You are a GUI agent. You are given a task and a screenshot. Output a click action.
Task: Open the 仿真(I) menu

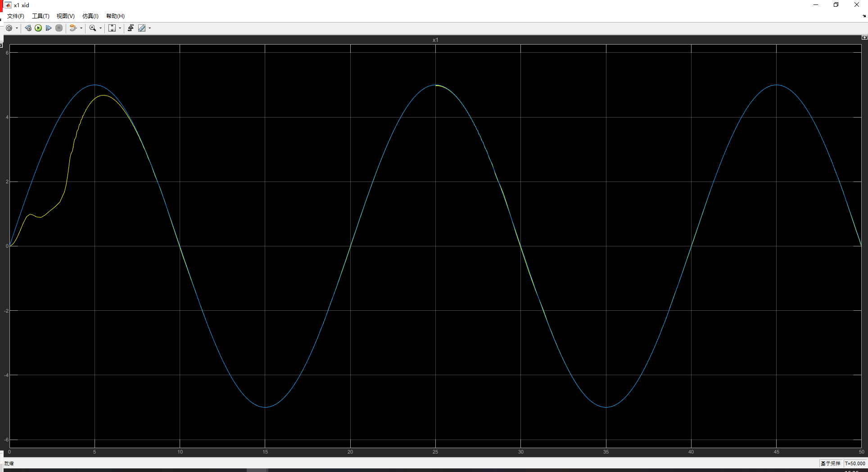(90, 16)
